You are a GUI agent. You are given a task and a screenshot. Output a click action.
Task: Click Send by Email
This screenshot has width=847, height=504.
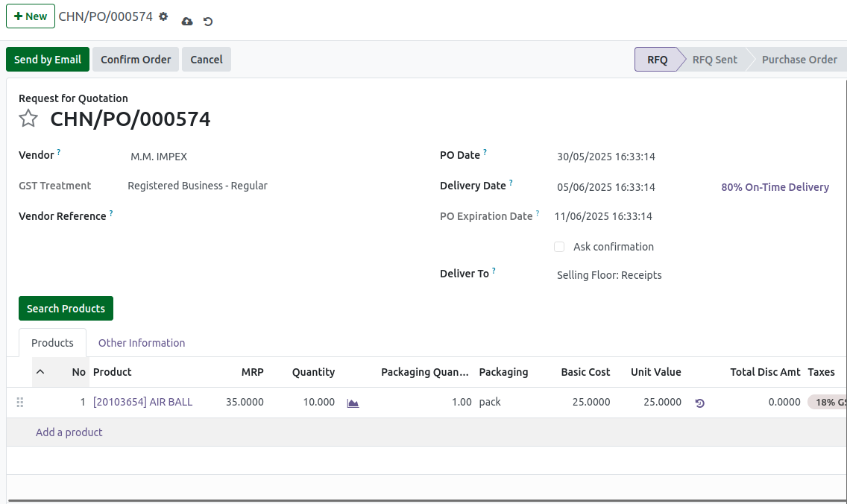point(48,60)
